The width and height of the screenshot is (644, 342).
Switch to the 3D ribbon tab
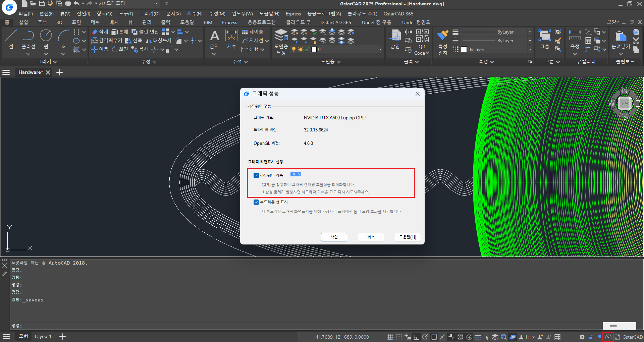[x=59, y=22]
